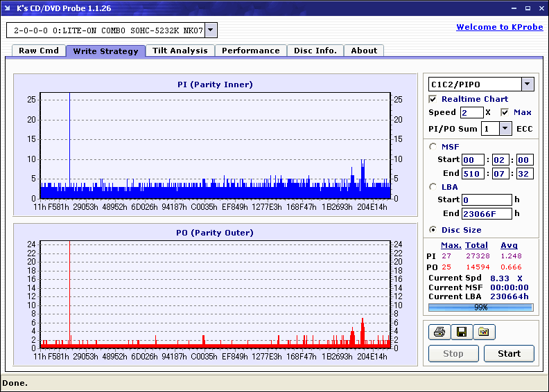Switch to the Tilt Analysis tab
The height and width of the screenshot is (392, 549).
180,51
